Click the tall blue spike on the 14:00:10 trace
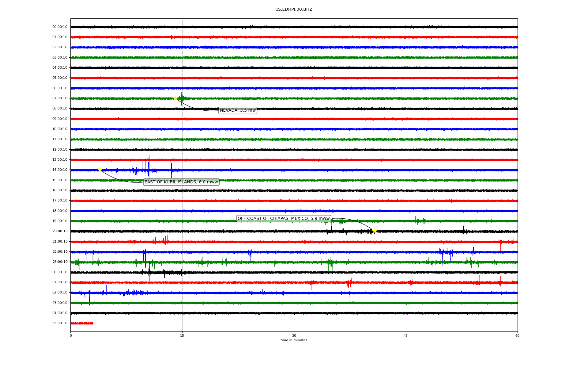Viewport: 588px width, 368px height. pyautogui.click(x=149, y=167)
